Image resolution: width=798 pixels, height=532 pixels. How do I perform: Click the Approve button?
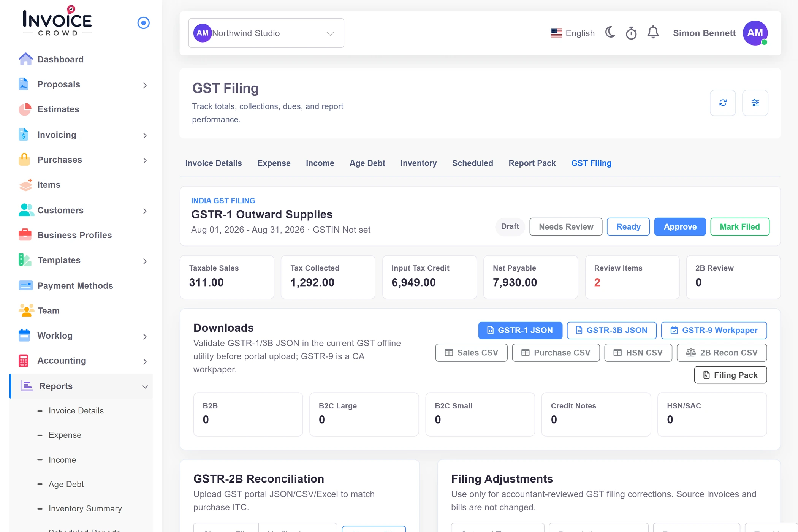point(680,226)
